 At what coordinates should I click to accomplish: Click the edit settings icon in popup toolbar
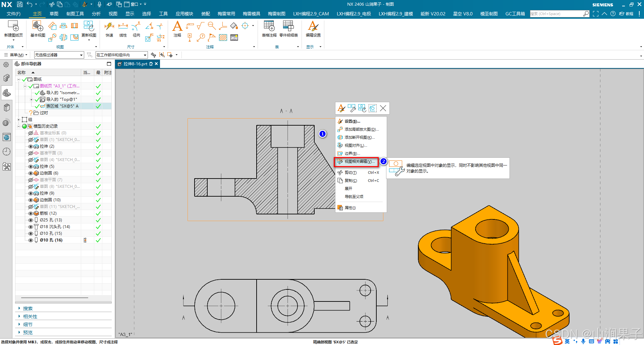click(341, 108)
